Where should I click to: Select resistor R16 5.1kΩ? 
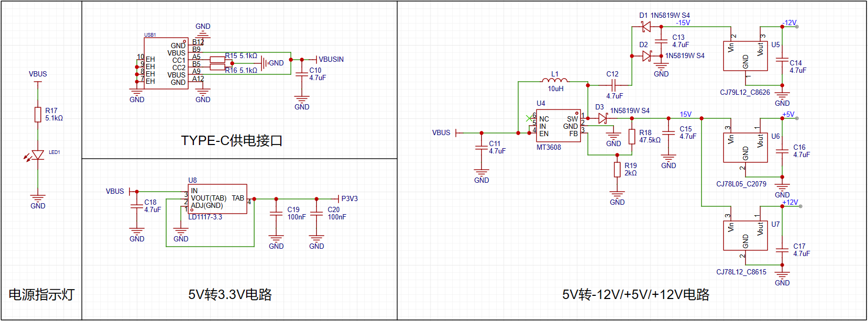pos(217,67)
